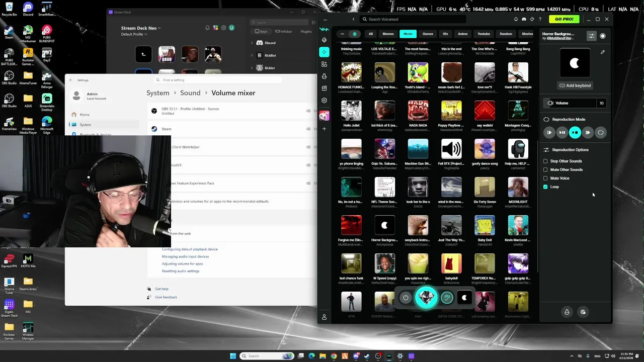Image resolution: width=644 pixels, height=362 pixels.
Task: Click the back arrow beside Voicemod search
Action: (353, 19)
